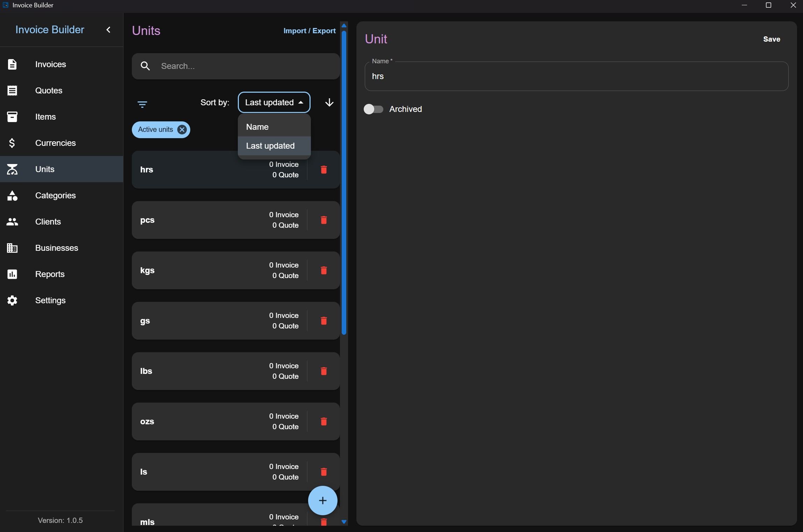
Task: Toggle the Archived switch
Action: coord(374,109)
